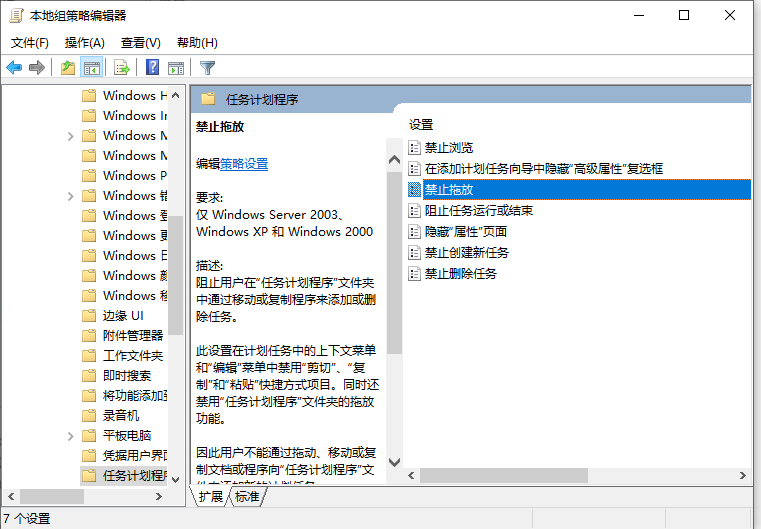This screenshot has height=529, width=761.
Task: Go up one level with folder icon
Action: click(67, 68)
